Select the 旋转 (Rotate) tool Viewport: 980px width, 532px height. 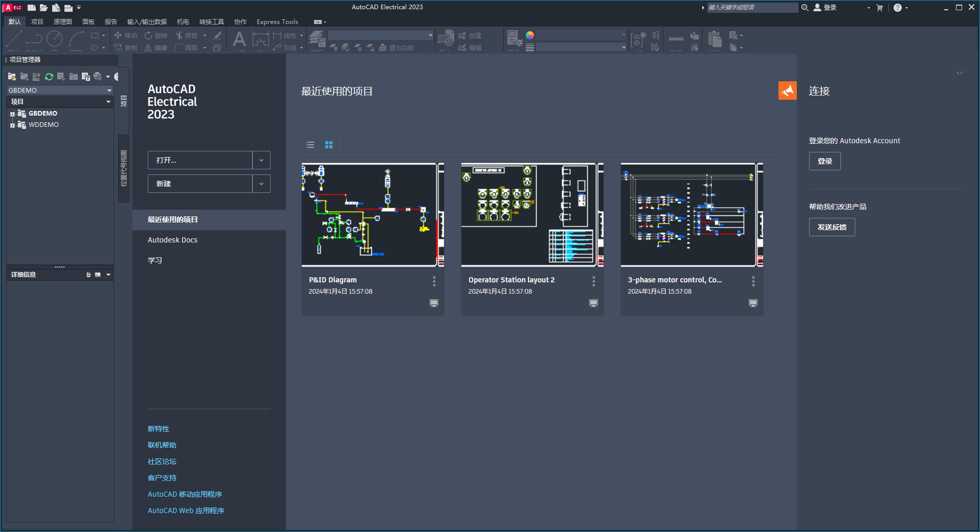click(x=156, y=35)
